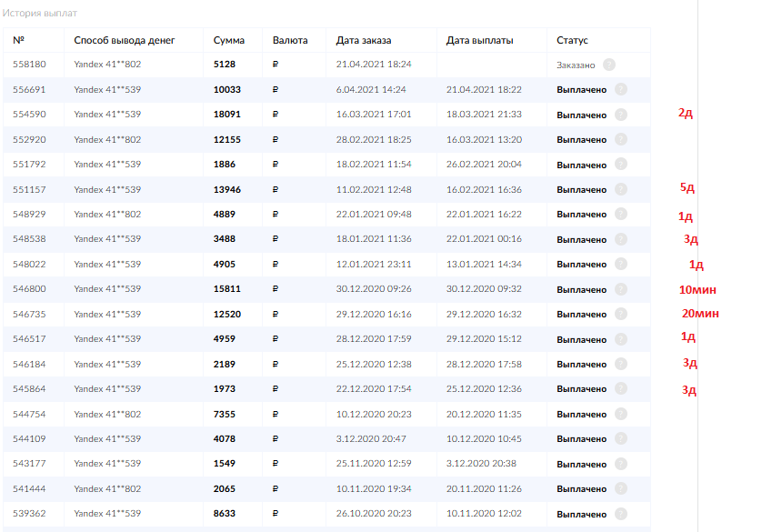Click Заказано status text
This screenshot has height=532, width=772.
pos(576,65)
